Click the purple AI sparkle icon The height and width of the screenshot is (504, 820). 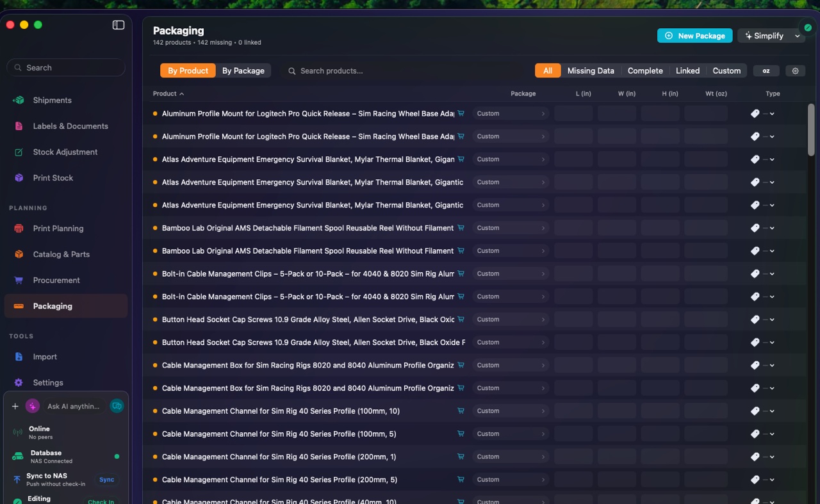click(32, 406)
